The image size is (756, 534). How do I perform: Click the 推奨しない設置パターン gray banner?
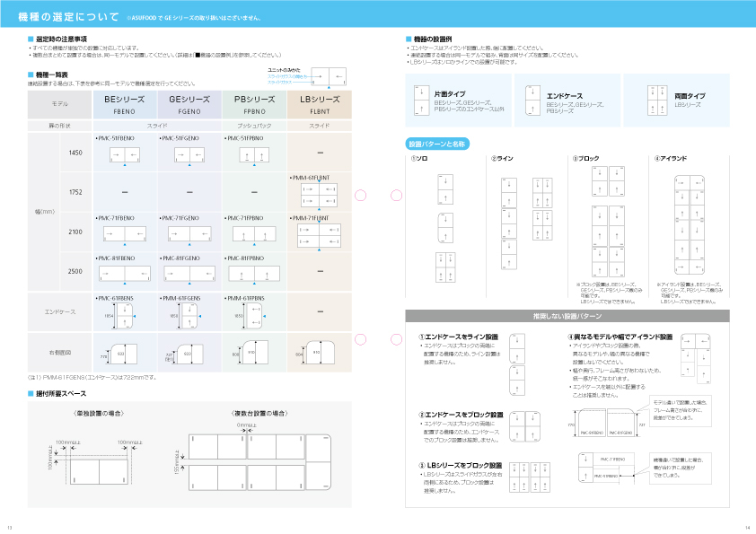[567, 316]
